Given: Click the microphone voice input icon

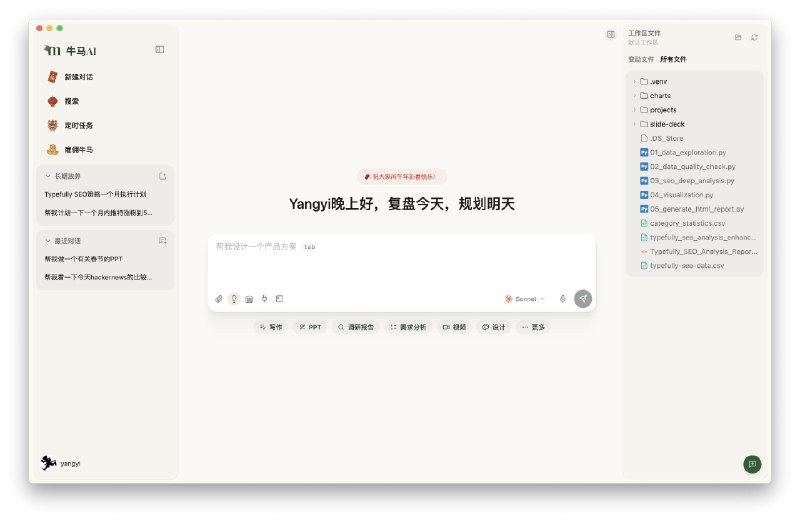Looking at the screenshot, I should pos(562,299).
